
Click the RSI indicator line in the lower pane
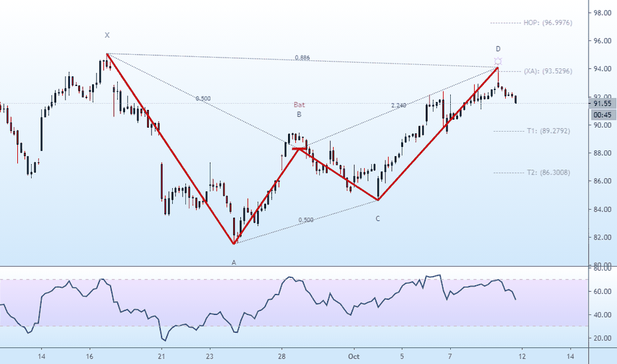pyautogui.click(x=258, y=309)
